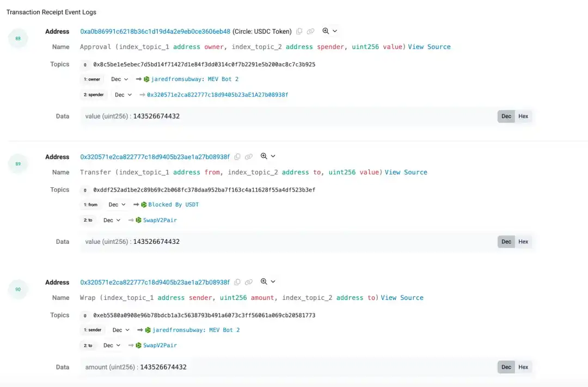
Task: Open Dec dropdown for owner topic
Action: point(120,79)
